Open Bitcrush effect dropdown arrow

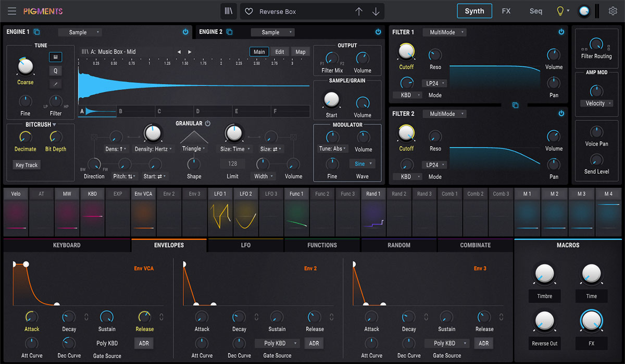(54, 124)
